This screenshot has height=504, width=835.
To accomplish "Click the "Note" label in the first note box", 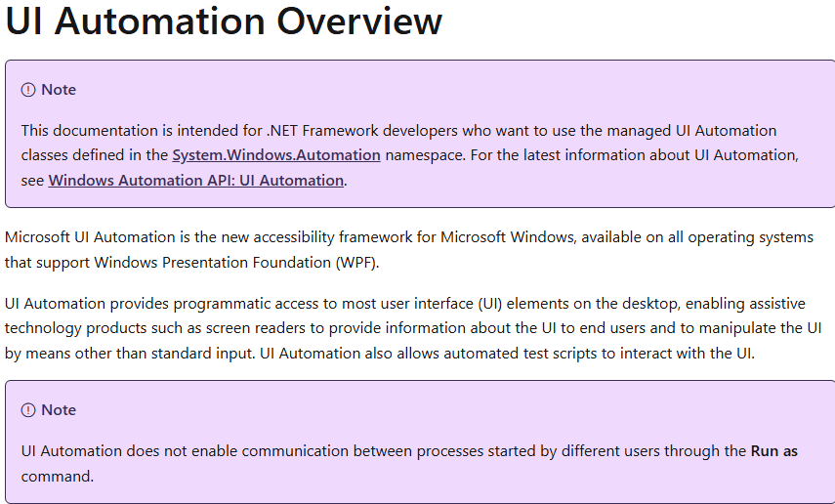I will (59, 90).
